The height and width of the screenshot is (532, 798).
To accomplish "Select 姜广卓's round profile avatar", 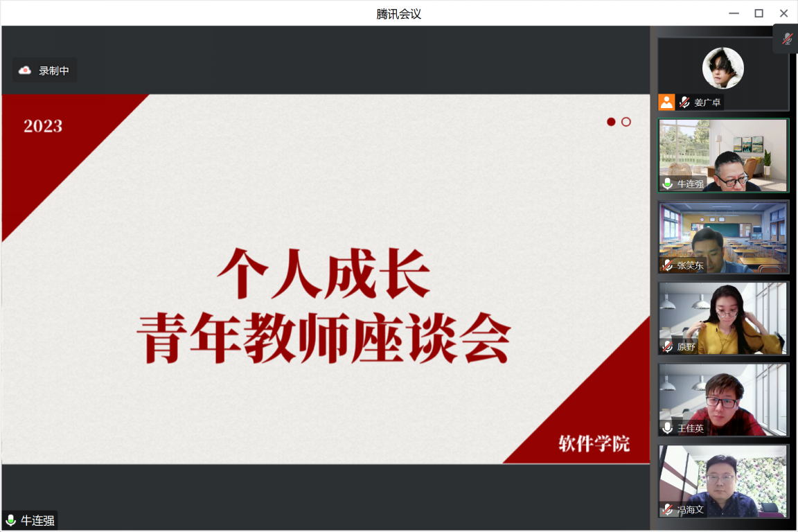I will click(x=722, y=68).
